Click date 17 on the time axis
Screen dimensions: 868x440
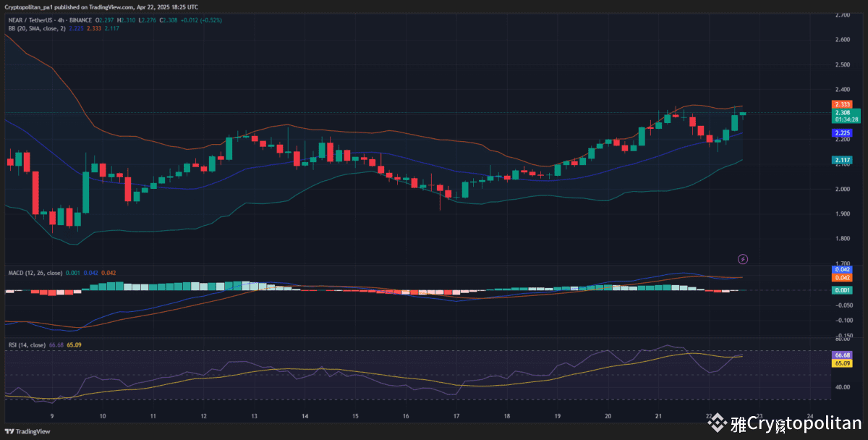click(x=456, y=416)
